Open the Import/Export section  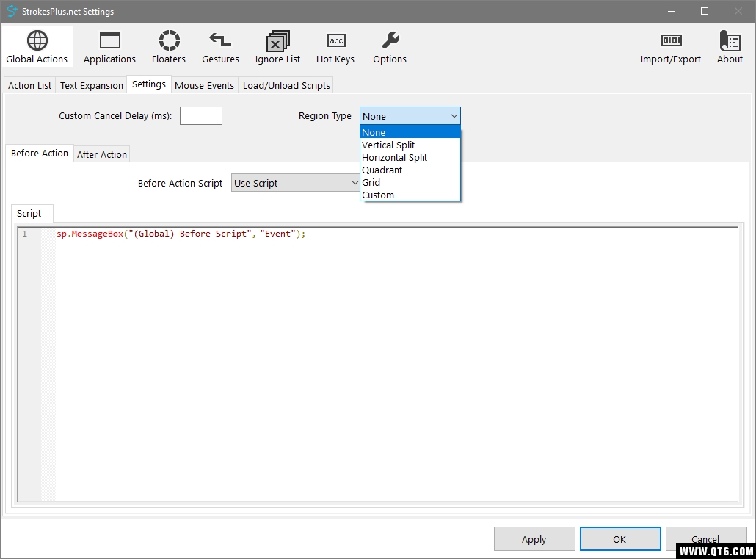click(671, 47)
